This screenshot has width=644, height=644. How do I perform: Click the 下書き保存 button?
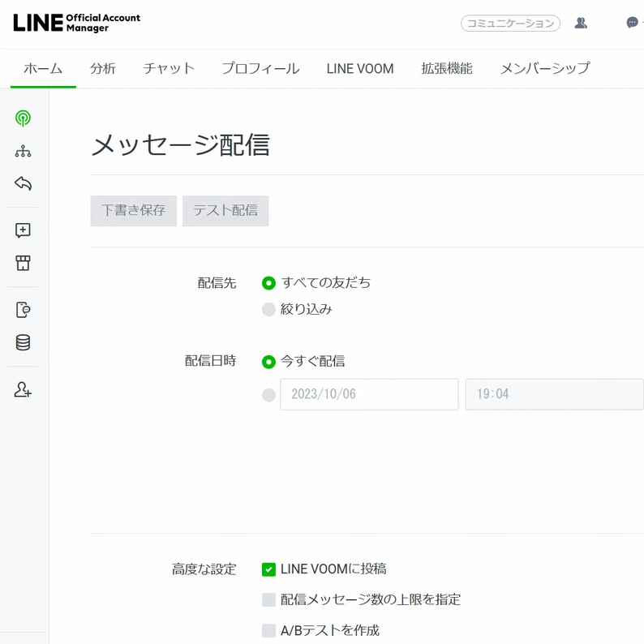tap(134, 211)
